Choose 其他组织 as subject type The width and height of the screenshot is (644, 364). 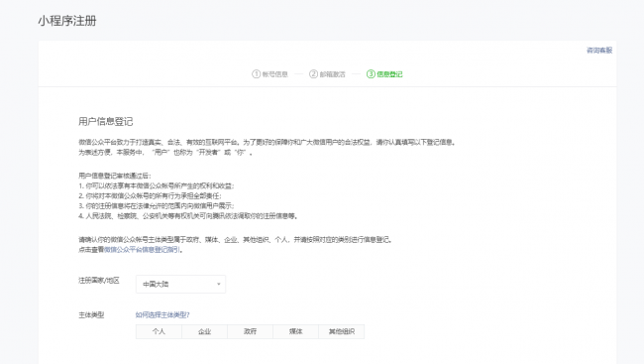point(341,331)
